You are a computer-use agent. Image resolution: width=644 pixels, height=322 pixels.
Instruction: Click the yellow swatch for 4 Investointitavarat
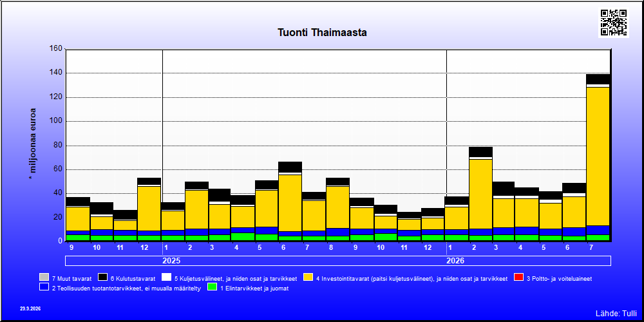[308, 278]
